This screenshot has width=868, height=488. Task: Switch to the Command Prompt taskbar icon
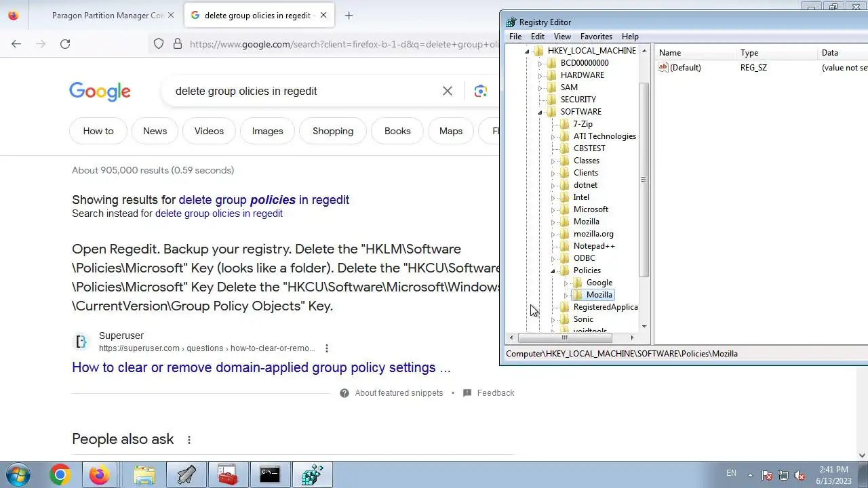(x=269, y=475)
